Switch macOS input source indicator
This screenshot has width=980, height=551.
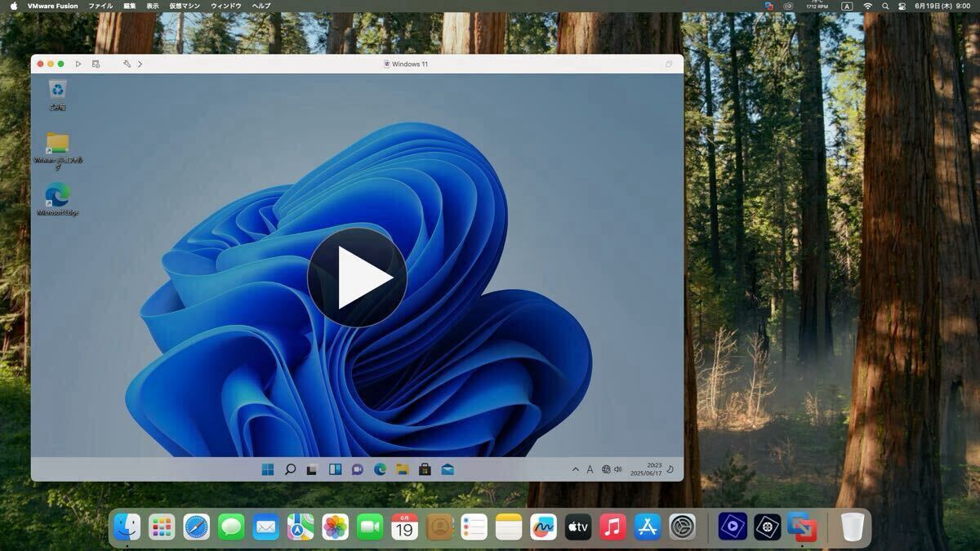847,6
